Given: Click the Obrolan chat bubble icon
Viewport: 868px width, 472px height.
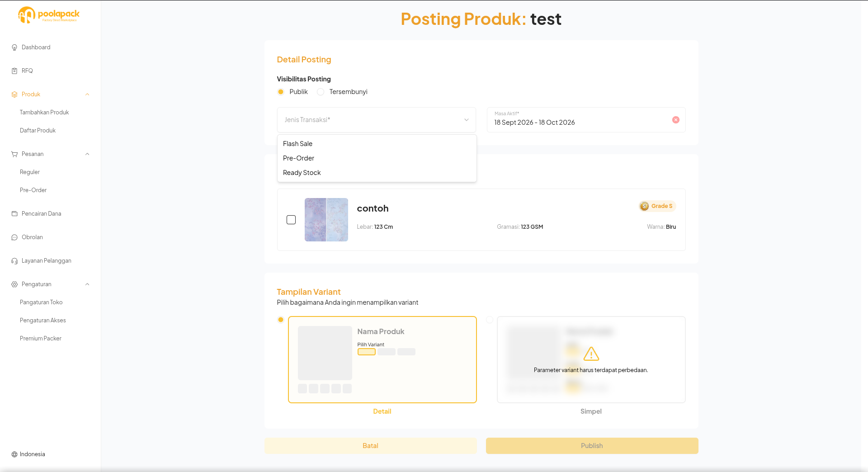Looking at the screenshot, I should pos(14,237).
